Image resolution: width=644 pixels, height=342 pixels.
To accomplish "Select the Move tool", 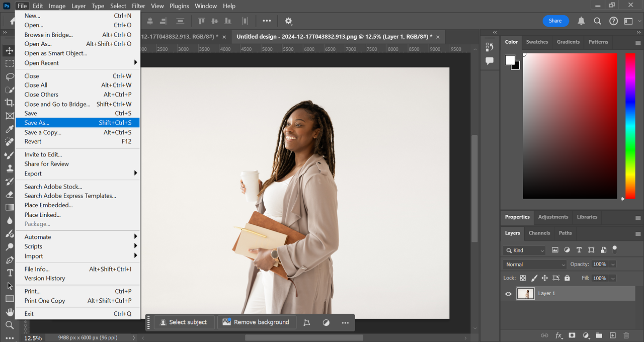I will pyautogui.click(x=10, y=50).
